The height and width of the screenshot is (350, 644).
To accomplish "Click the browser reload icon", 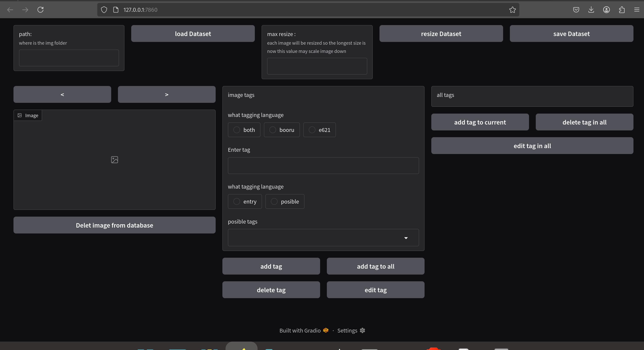I will point(40,10).
